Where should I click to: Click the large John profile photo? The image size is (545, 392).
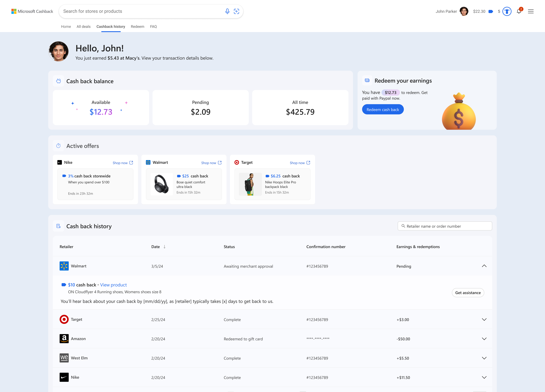(58, 51)
